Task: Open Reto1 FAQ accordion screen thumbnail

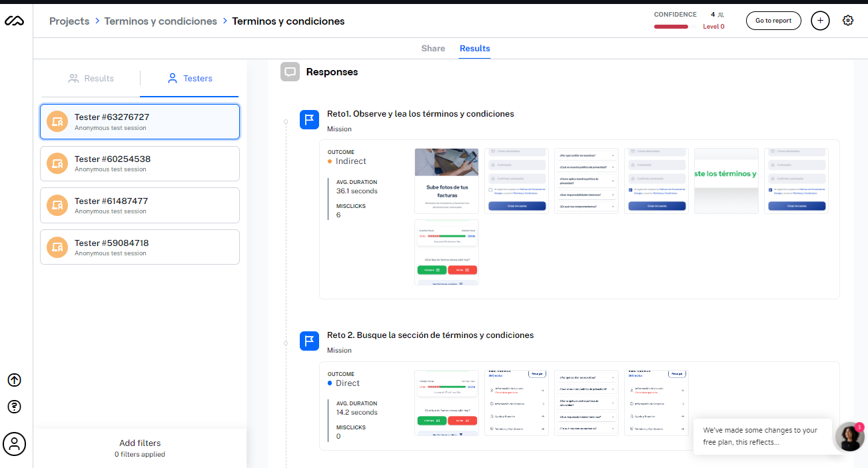Action: [x=586, y=181]
